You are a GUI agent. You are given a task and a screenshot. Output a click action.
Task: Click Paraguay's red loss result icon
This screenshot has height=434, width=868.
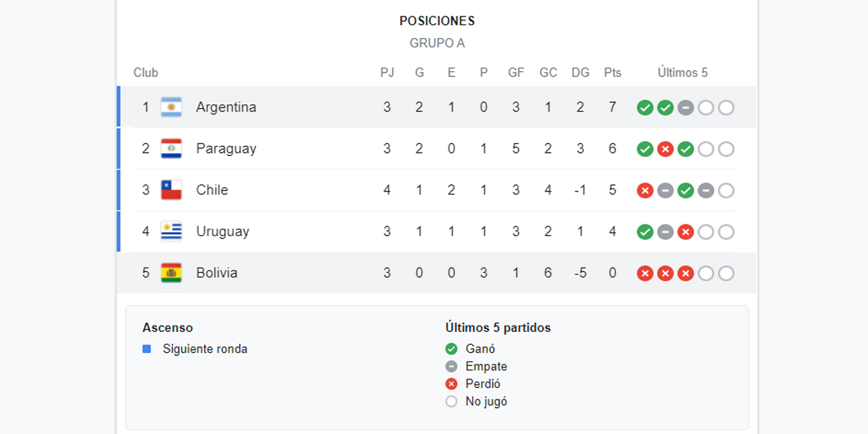[x=665, y=149]
